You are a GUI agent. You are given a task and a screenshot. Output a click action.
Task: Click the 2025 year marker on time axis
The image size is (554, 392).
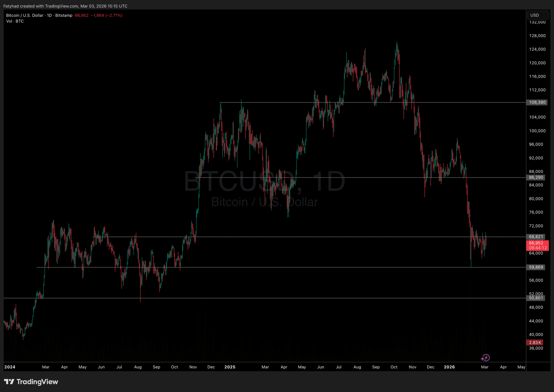pyautogui.click(x=230, y=367)
